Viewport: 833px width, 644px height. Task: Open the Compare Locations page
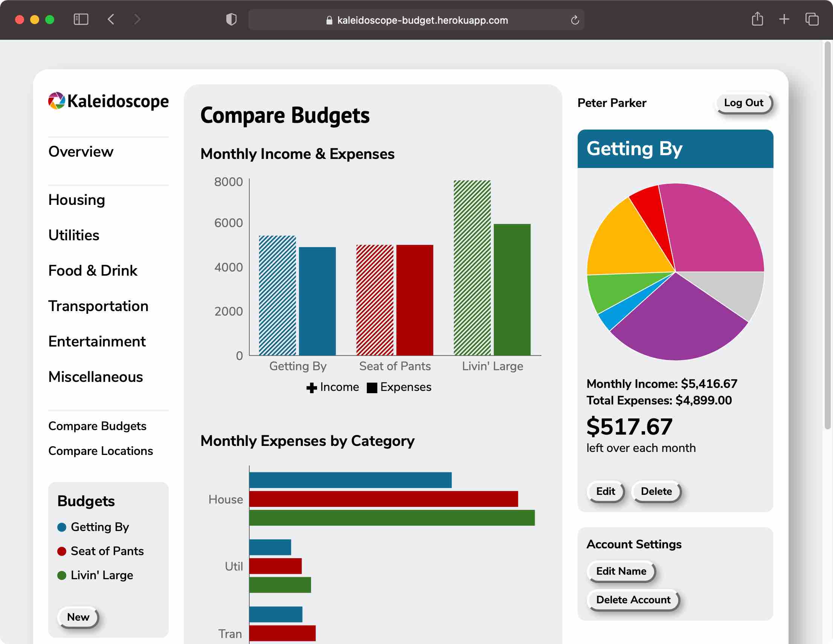[100, 451]
